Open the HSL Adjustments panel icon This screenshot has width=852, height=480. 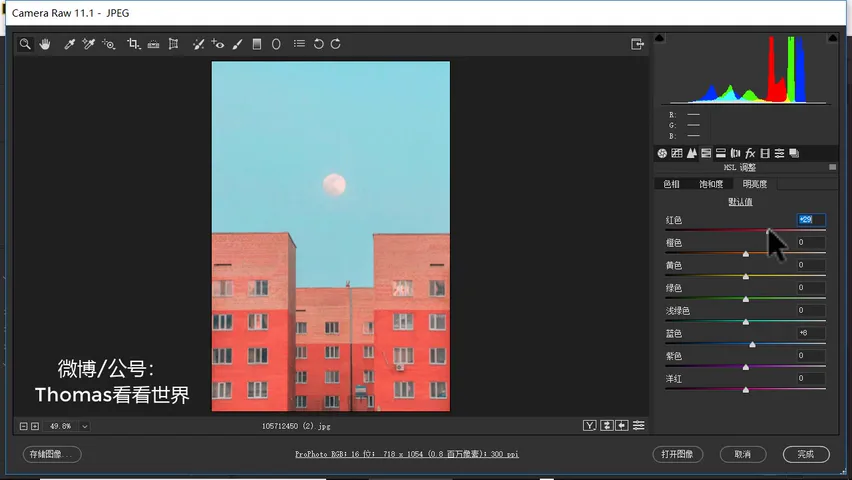pos(706,153)
